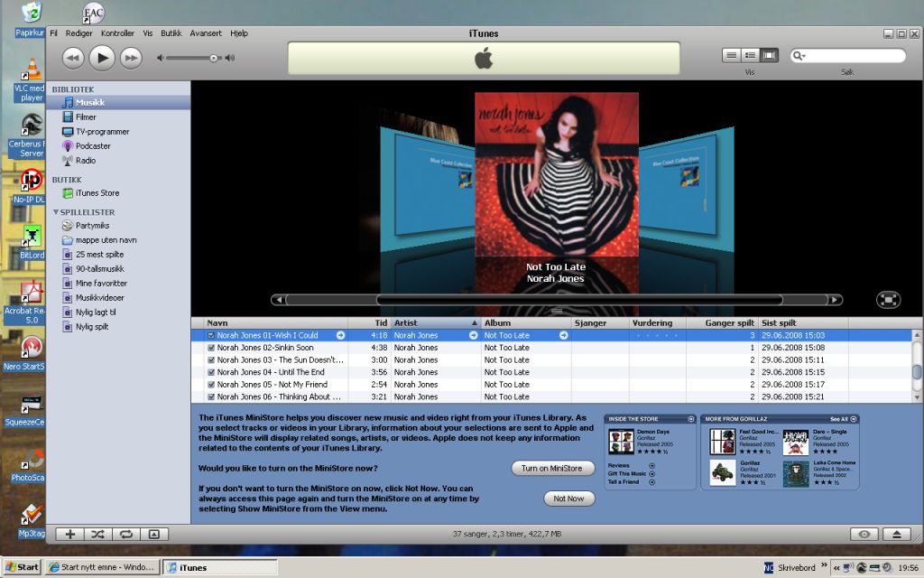Skip to previous track button

coord(73,58)
